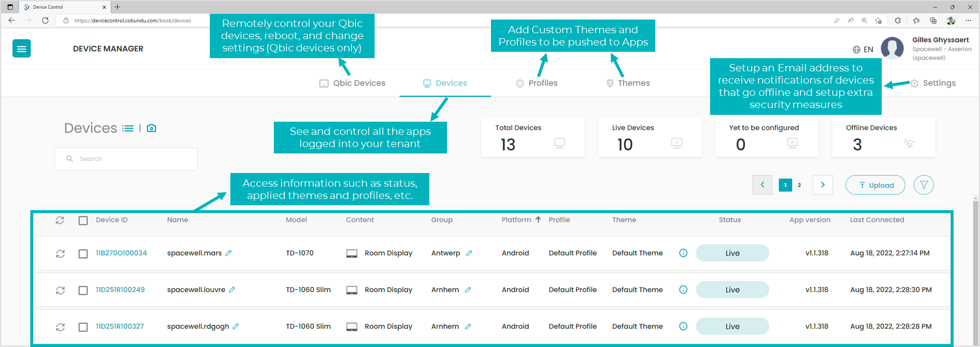Open user profile avatar
The image size is (980, 347).
pyautogui.click(x=892, y=48)
